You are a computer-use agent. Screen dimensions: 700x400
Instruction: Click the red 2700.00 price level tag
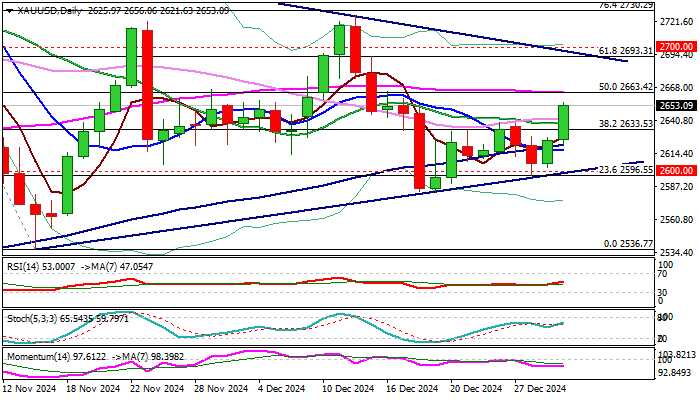click(x=677, y=46)
